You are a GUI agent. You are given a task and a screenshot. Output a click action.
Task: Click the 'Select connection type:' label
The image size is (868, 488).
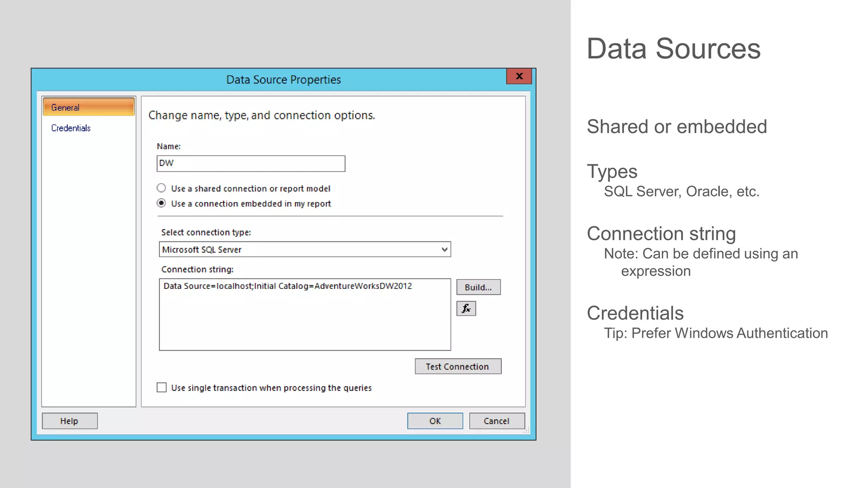206,232
